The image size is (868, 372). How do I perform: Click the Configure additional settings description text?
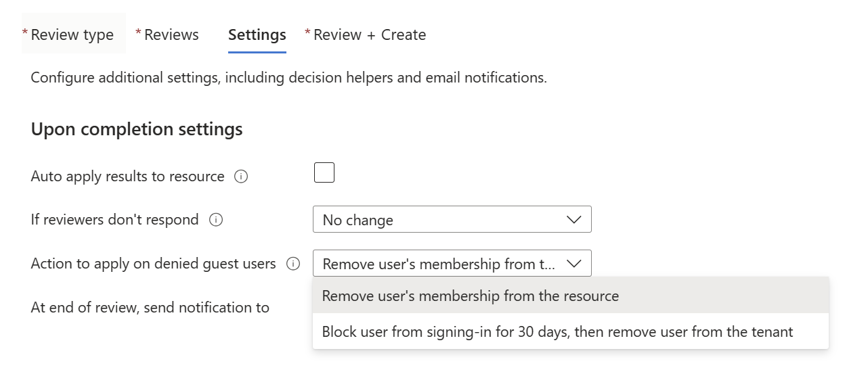[289, 78]
